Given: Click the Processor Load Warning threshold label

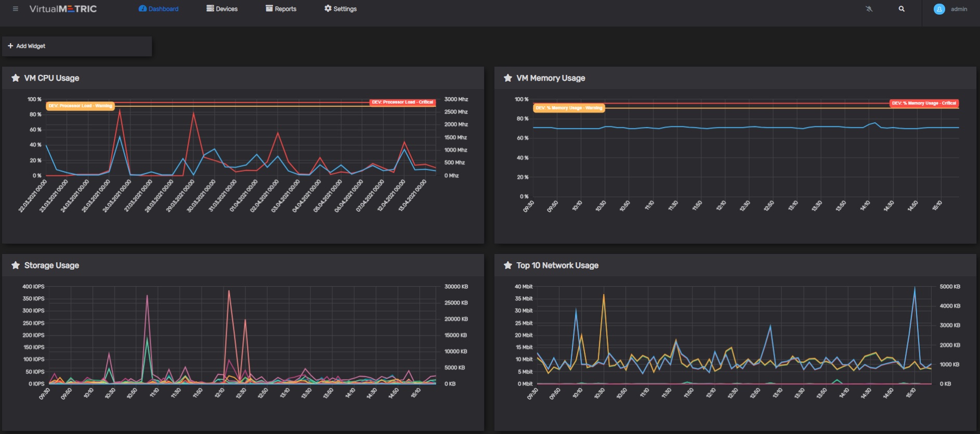Looking at the screenshot, I should point(80,106).
